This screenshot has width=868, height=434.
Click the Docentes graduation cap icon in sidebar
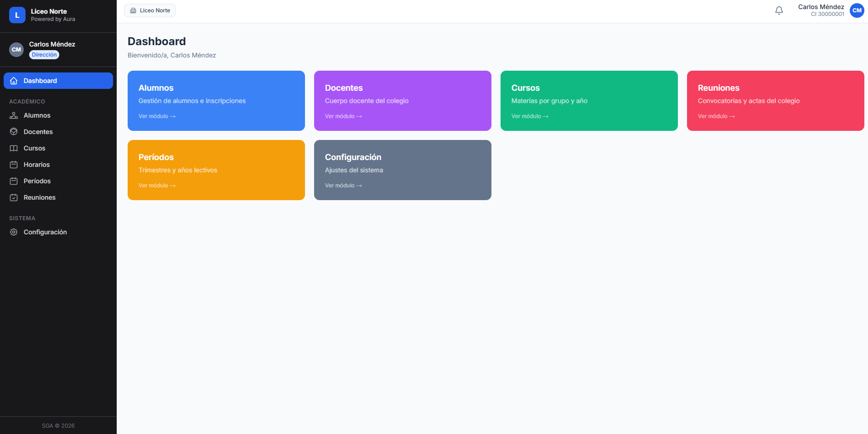click(14, 132)
